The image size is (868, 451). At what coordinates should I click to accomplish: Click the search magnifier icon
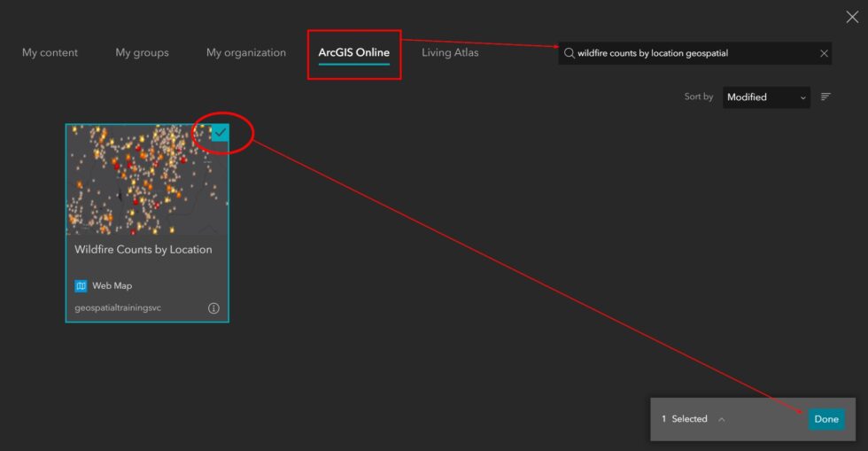pyautogui.click(x=569, y=53)
